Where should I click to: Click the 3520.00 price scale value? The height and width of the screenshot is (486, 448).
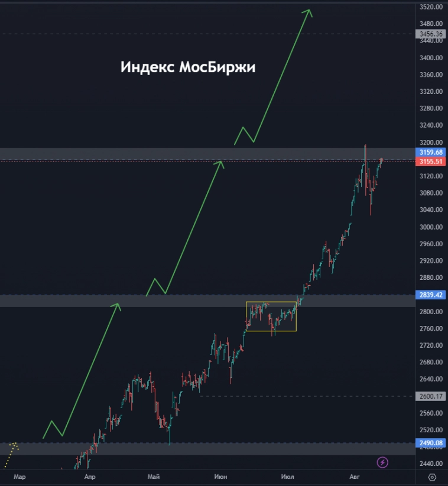[x=431, y=7]
